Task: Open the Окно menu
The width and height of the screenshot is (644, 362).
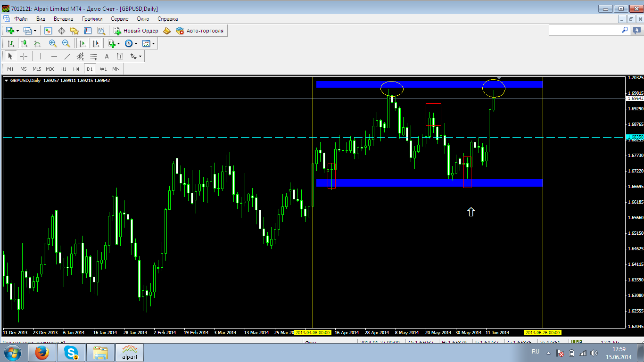Action: [x=143, y=19]
